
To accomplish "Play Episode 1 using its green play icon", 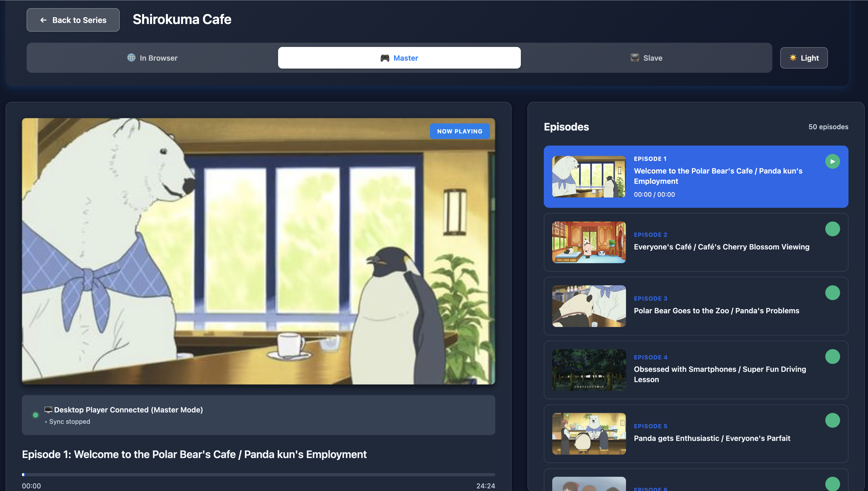I will click(x=832, y=162).
